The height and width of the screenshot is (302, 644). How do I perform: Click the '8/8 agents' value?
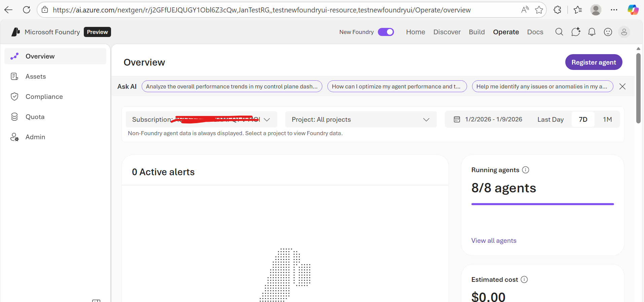click(504, 188)
